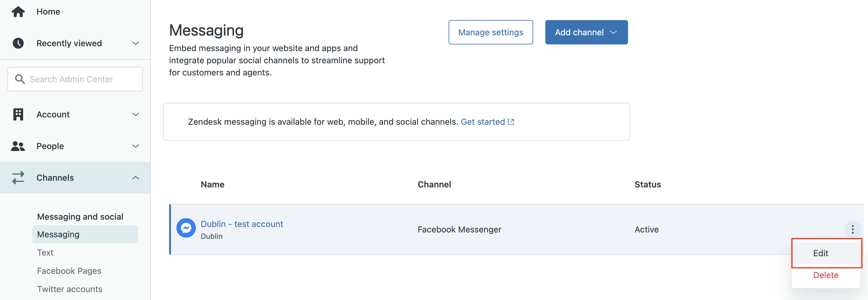Click the Dublin subtitle under the account name
The height and width of the screenshot is (300, 868).
tap(211, 236)
